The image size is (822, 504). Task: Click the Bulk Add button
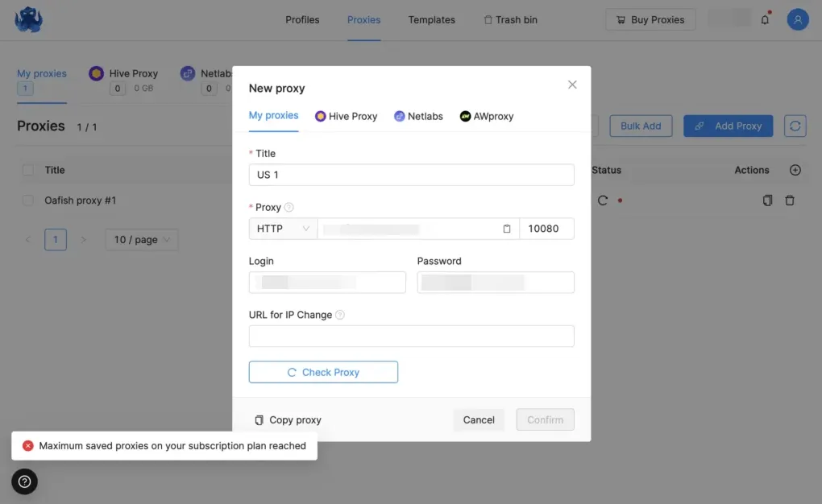640,126
